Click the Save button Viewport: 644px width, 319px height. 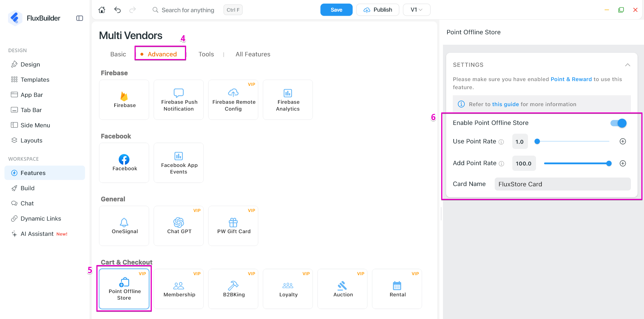click(336, 10)
